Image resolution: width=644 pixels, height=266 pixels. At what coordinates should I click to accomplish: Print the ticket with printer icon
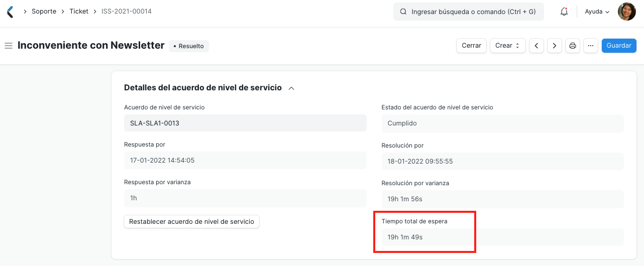pyautogui.click(x=572, y=46)
